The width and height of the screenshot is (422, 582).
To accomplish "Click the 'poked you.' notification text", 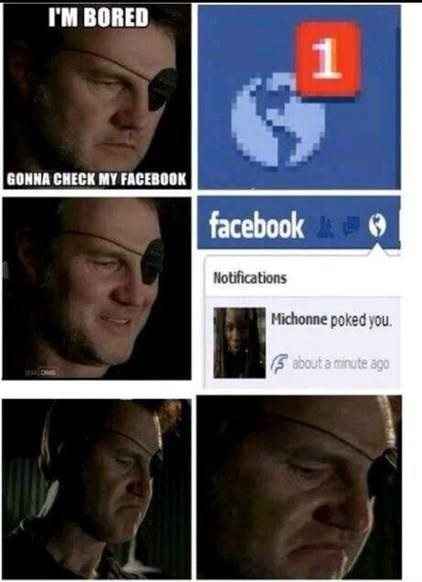I will coord(361,320).
